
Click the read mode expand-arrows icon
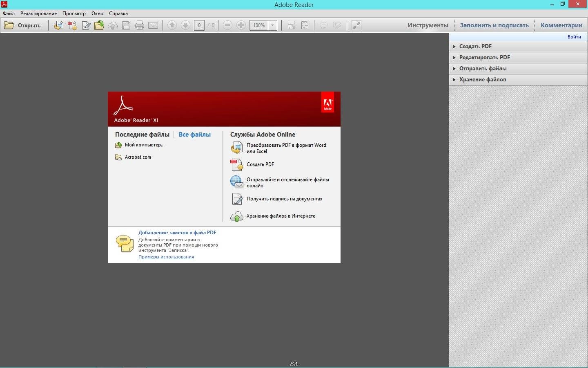(x=356, y=25)
